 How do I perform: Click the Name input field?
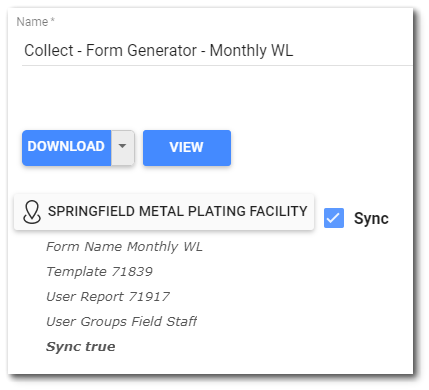point(217,51)
